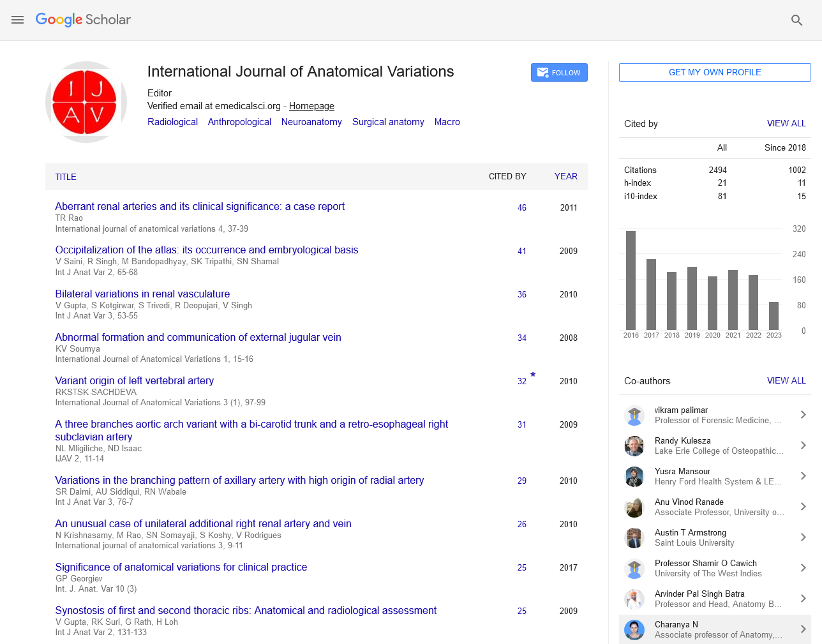Click the Cited By column header
The image size is (822, 644).
[x=507, y=176]
